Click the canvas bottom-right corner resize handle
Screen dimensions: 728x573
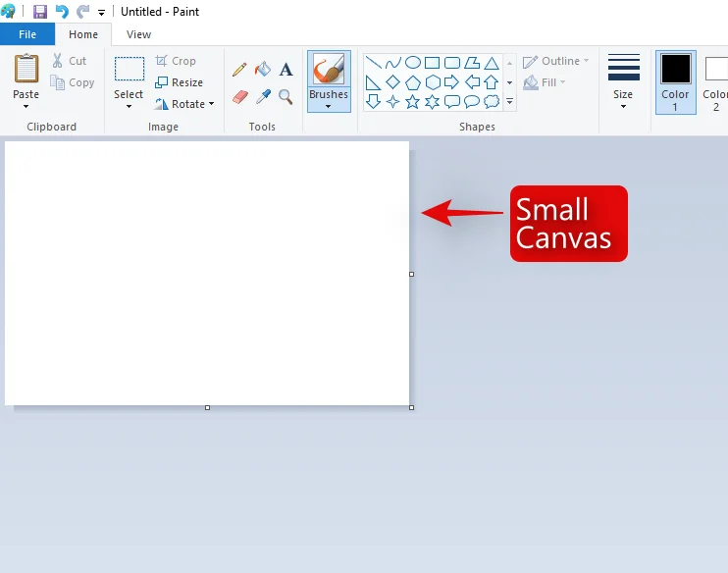(411, 408)
